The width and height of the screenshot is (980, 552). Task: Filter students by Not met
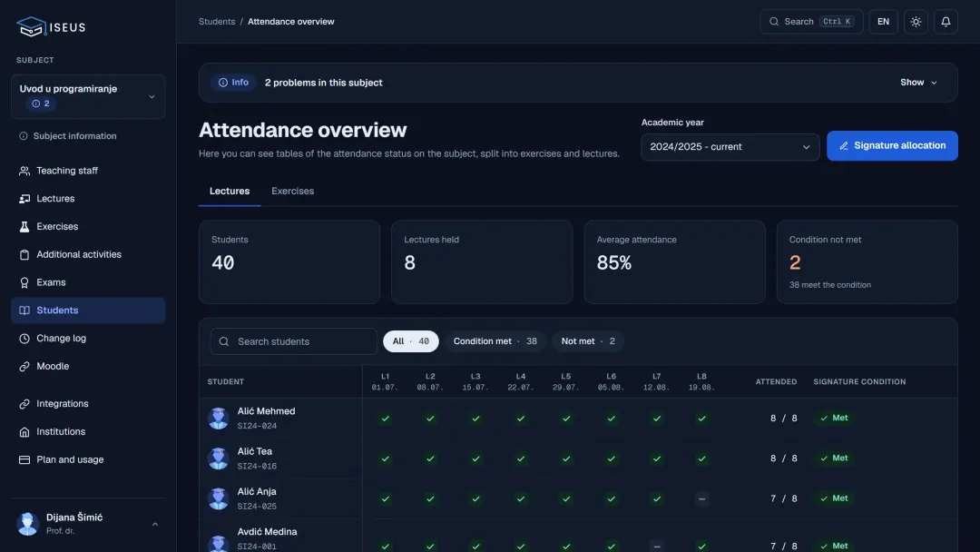[x=587, y=341]
